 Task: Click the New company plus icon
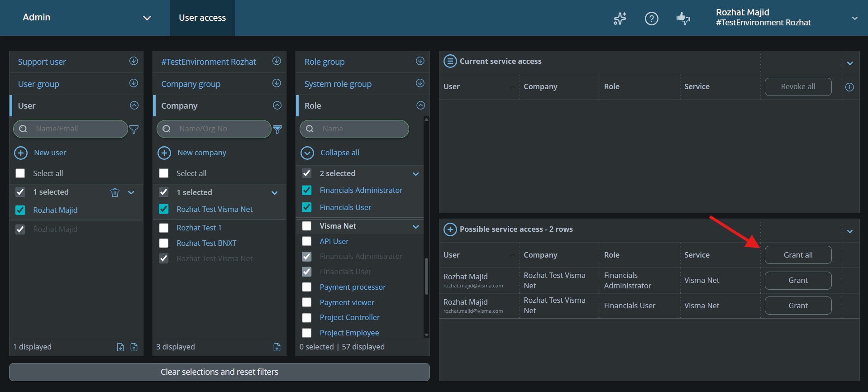click(x=164, y=153)
